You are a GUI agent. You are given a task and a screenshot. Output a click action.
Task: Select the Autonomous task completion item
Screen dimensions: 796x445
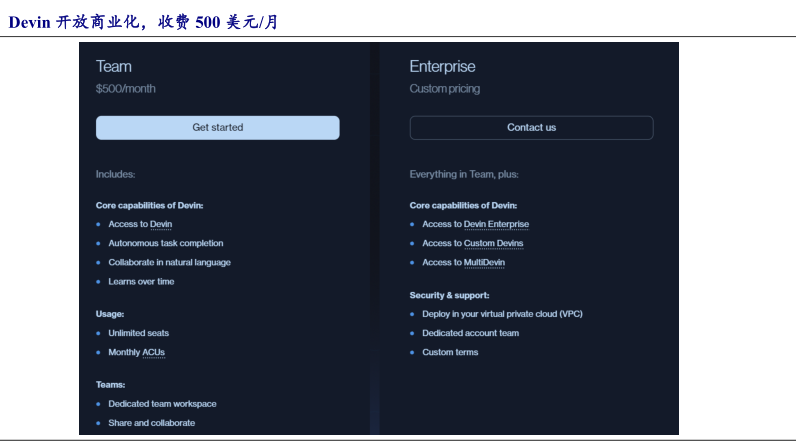(165, 243)
